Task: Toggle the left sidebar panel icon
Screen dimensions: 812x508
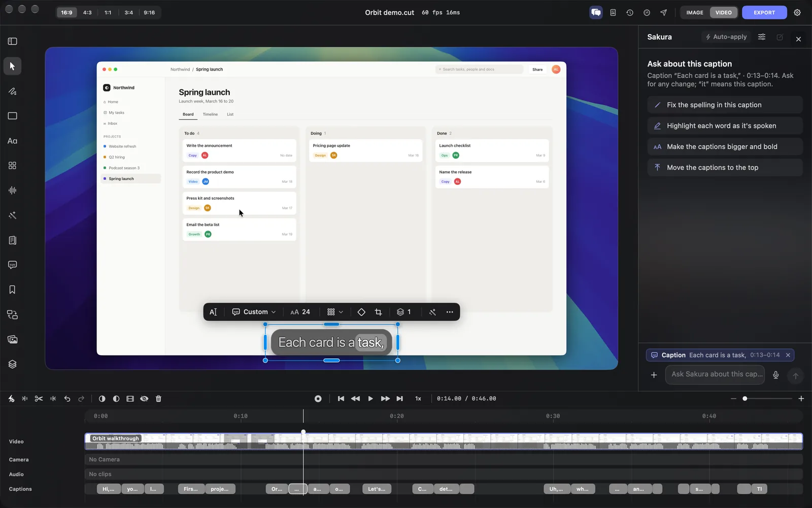Action: [x=12, y=41]
